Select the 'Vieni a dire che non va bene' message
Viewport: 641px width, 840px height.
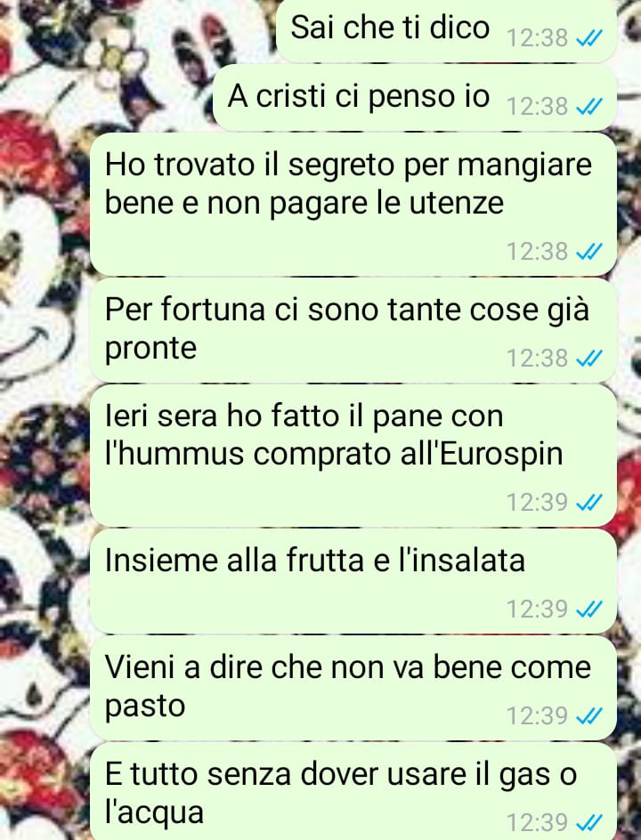(353, 688)
